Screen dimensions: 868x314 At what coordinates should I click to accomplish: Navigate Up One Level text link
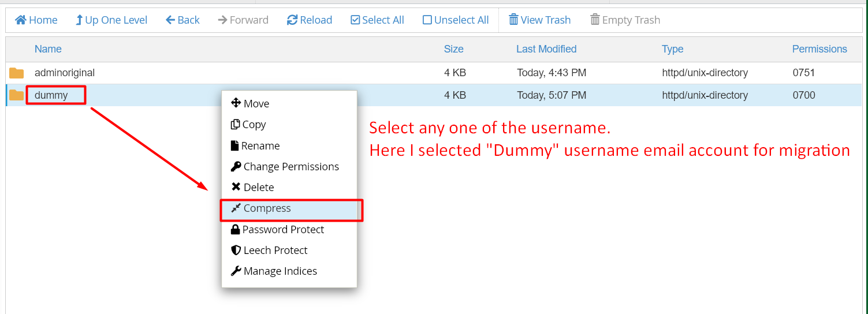[116, 20]
